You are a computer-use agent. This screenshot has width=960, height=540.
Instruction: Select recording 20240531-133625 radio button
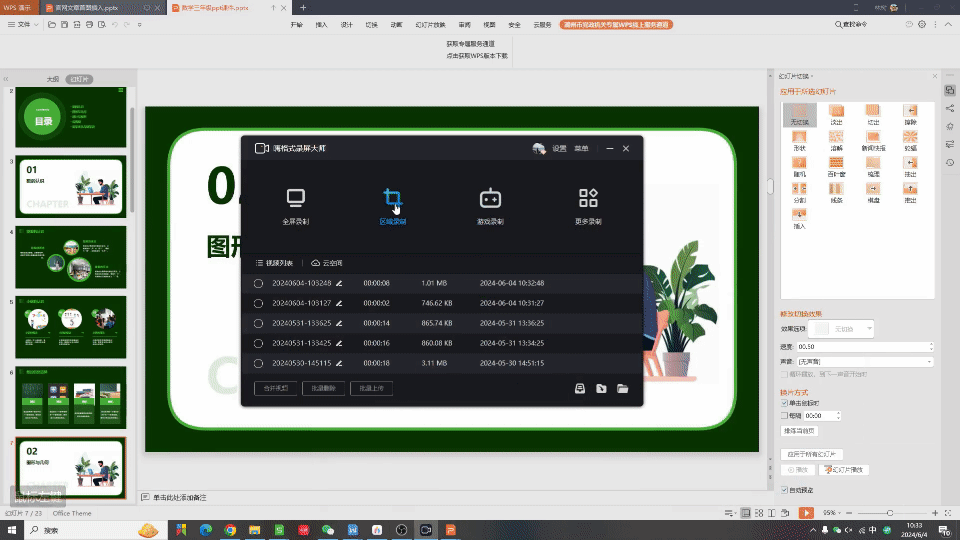[x=258, y=323]
